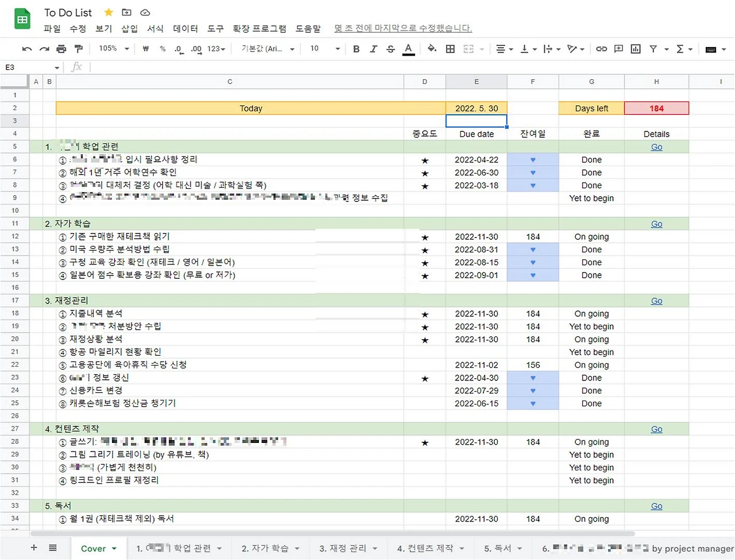Open the 도구 menu
The width and height of the screenshot is (735, 560).
215,29
